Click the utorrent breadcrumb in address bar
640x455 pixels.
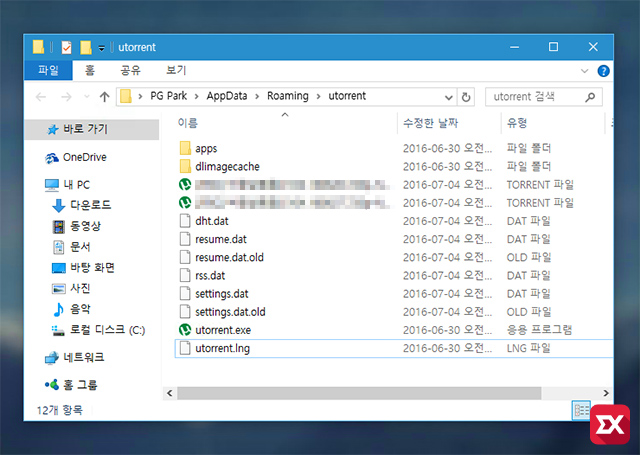click(347, 96)
